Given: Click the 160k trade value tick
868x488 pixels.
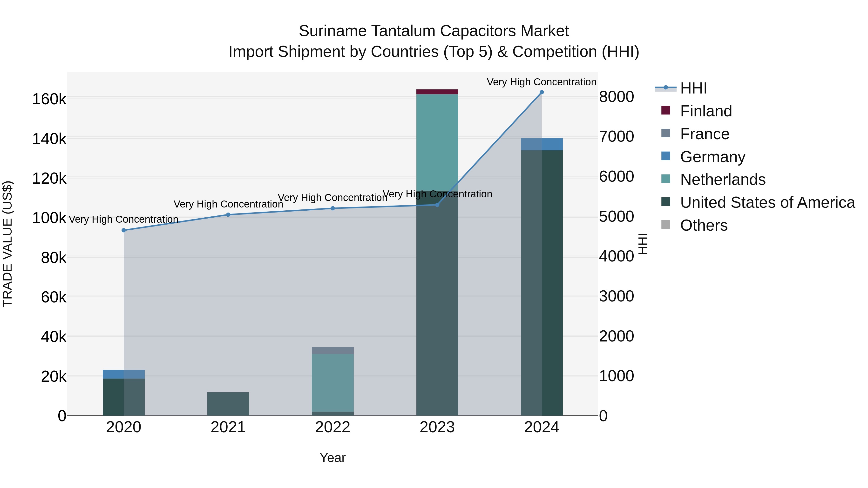Looking at the screenshot, I should point(49,99).
